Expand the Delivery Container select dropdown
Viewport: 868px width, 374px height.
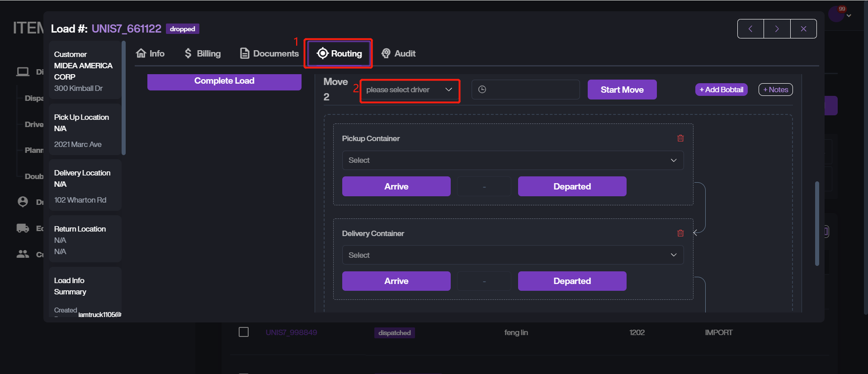513,256
